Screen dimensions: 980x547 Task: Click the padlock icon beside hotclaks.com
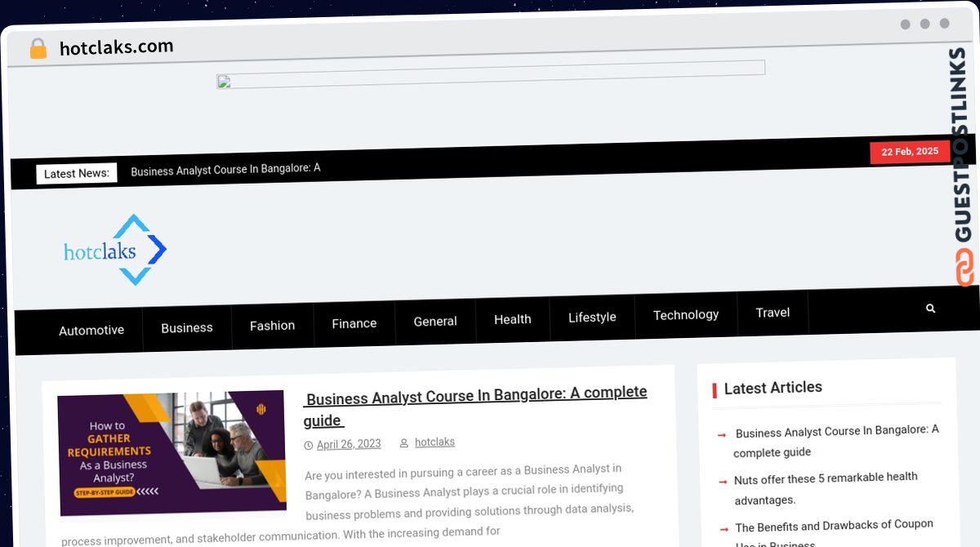(38, 48)
